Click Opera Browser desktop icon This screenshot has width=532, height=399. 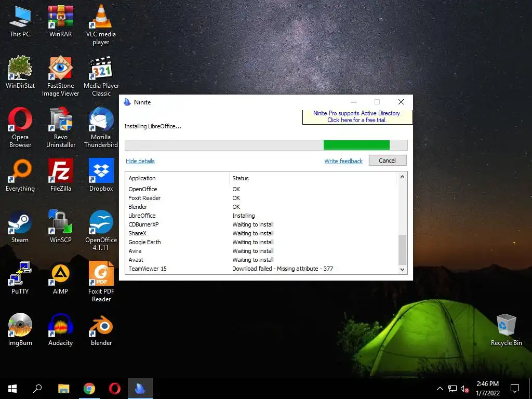pyautogui.click(x=20, y=128)
